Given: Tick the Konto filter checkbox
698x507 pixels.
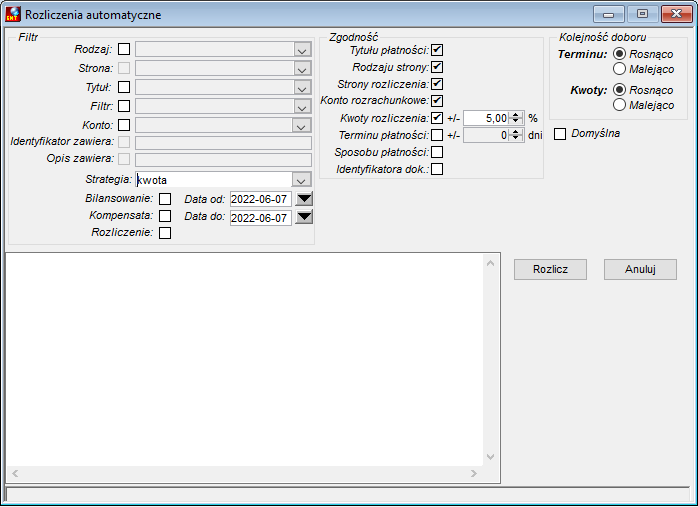Looking at the screenshot, I should click(124, 125).
